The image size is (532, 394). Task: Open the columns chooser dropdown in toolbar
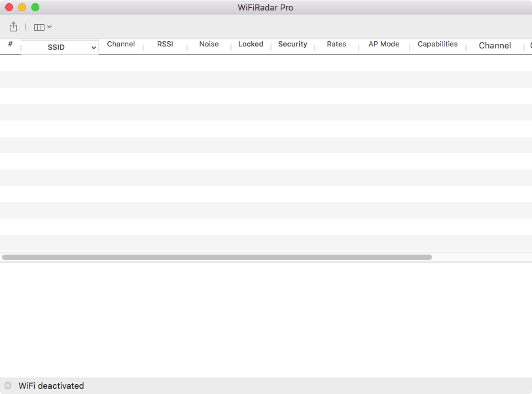[x=43, y=27]
